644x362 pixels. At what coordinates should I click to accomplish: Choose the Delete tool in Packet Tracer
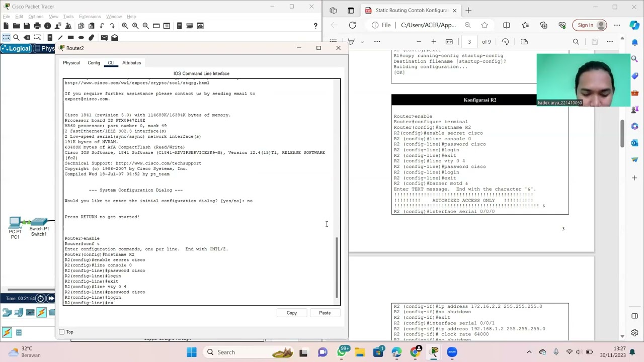tap(27, 37)
